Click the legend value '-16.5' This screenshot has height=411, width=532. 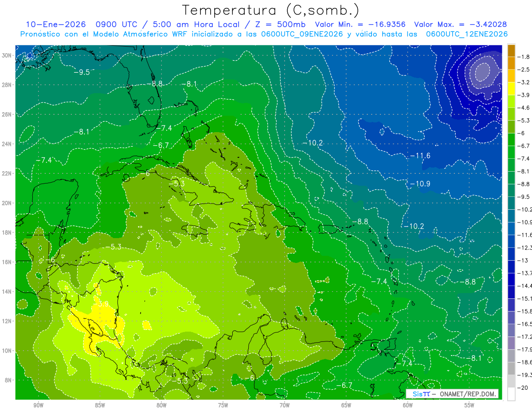pyautogui.click(x=525, y=324)
